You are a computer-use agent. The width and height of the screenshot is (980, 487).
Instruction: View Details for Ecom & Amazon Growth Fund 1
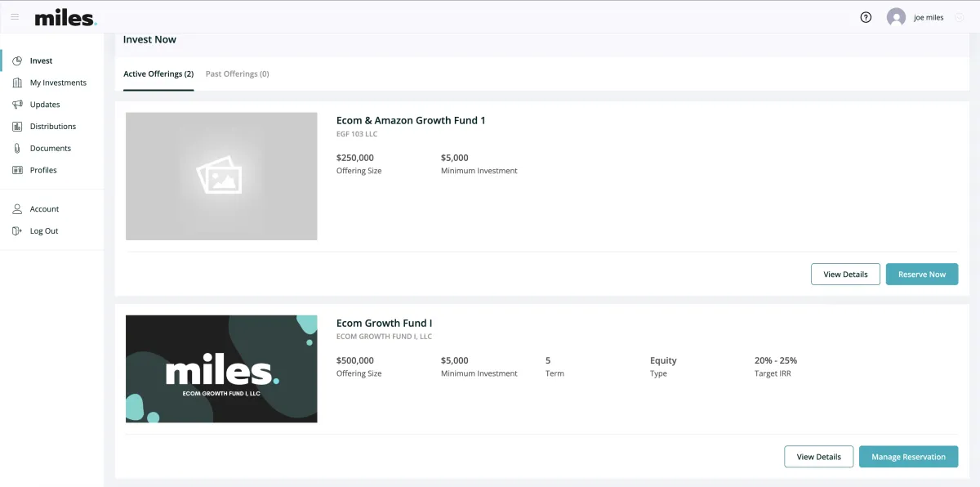click(x=845, y=275)
